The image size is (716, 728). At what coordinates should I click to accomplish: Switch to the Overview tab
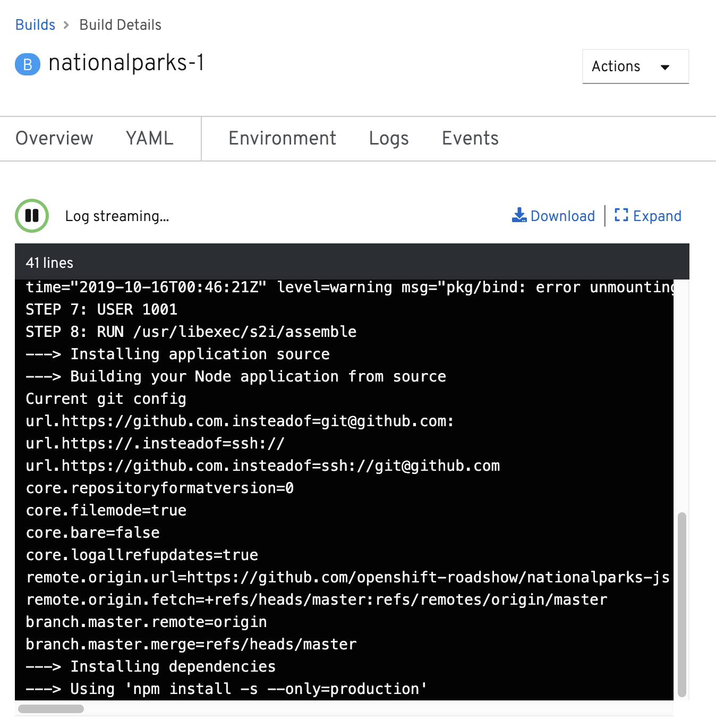coord(54,138)
